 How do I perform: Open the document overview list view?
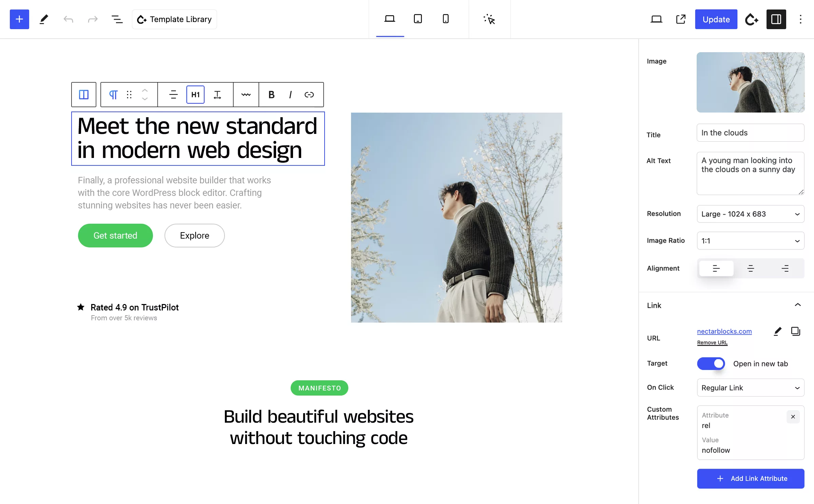point(117,19)
